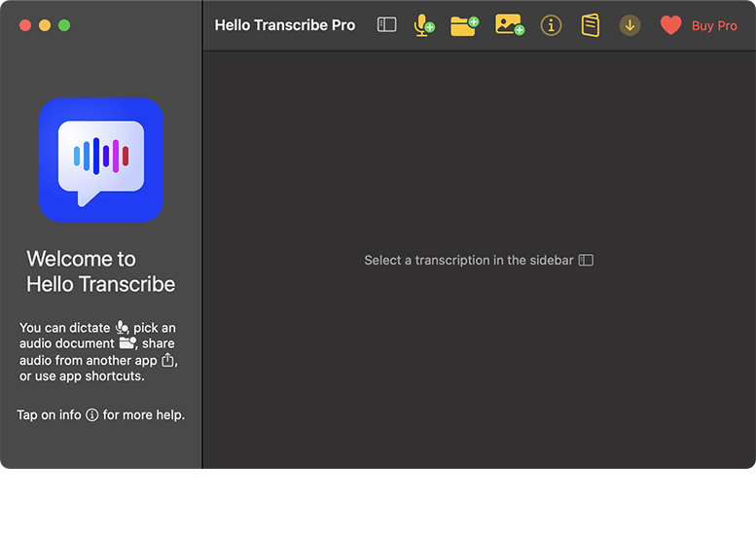The width and height of the screenshot is (756, 536).
Task: Click the download arrow icon
Action: (x=630, y=25)
